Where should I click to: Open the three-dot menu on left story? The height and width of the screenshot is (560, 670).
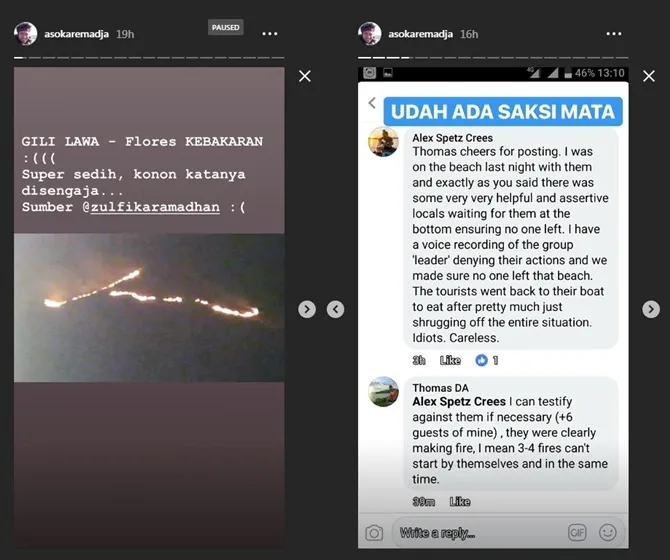[x=270, y=34]
